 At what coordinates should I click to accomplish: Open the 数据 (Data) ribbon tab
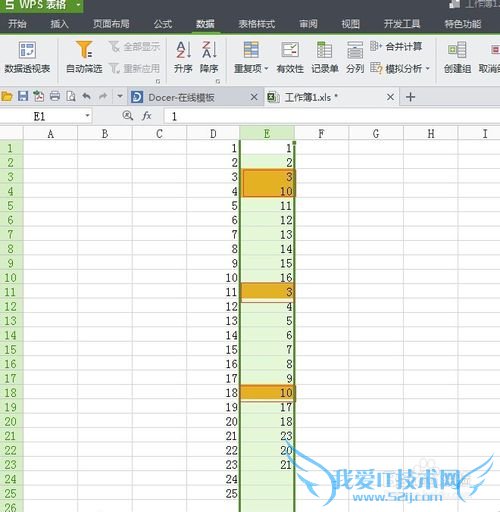[205, 24]
